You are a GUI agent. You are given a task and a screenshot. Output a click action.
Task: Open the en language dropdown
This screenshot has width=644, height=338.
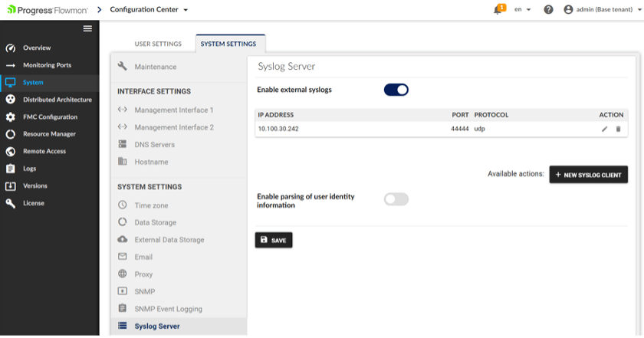point(522,10)
